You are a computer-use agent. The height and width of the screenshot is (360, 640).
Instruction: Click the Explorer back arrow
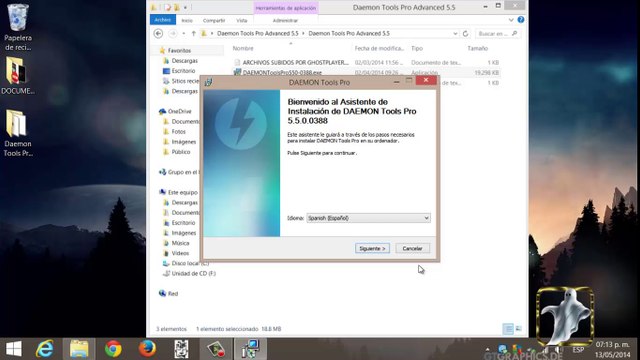(158, 33)
